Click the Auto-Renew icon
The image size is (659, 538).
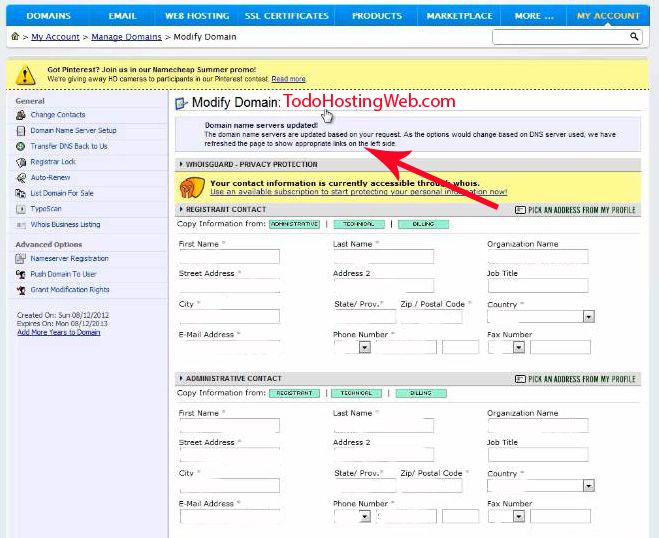[21, 177]
